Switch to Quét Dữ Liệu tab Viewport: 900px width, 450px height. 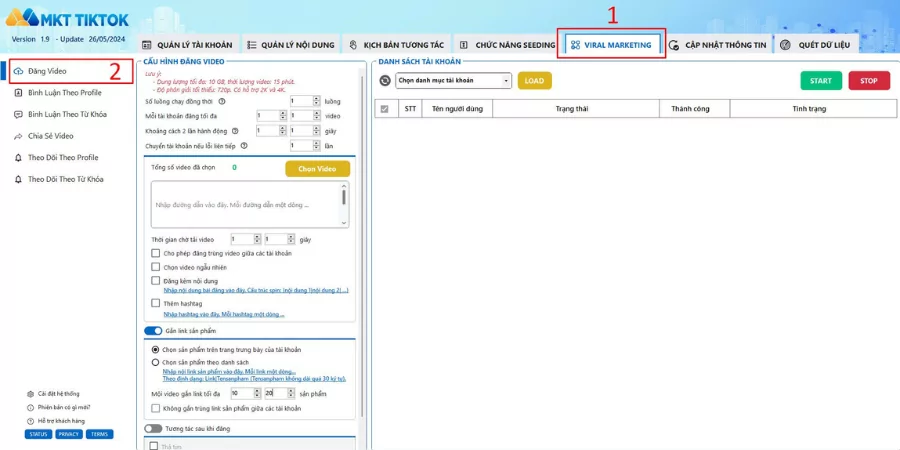pos(817,45)
